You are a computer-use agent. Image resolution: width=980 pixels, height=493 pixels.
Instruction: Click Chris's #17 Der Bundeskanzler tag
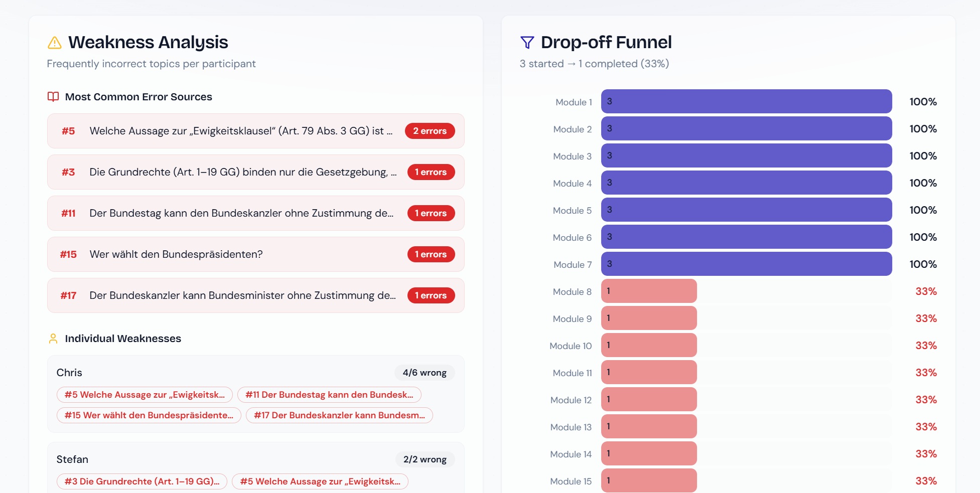click(339, 415)
